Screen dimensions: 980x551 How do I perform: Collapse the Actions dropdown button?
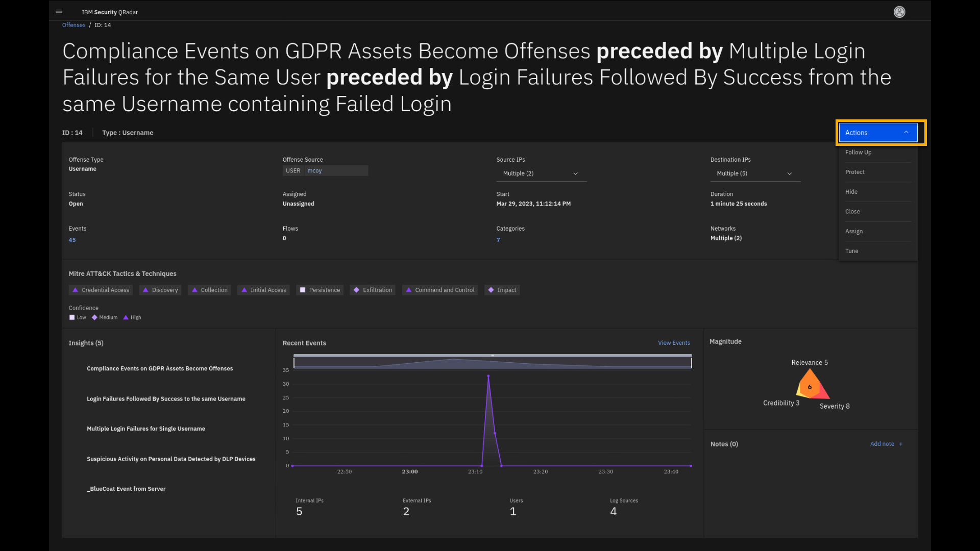[878, 133]
